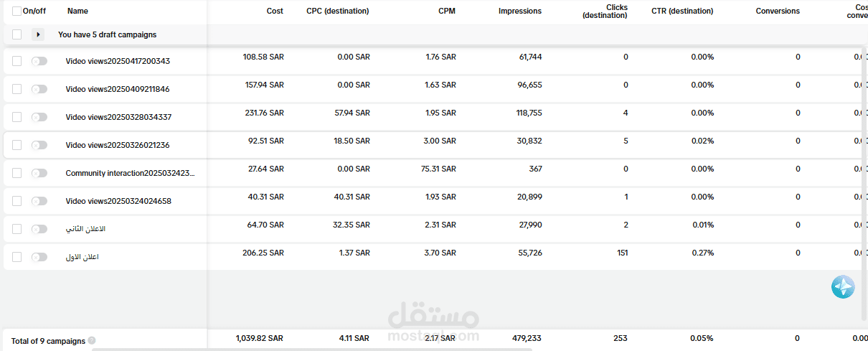Open the Video views20250326021236 campaign
The image size is (868, 351).
pos(118,145)
